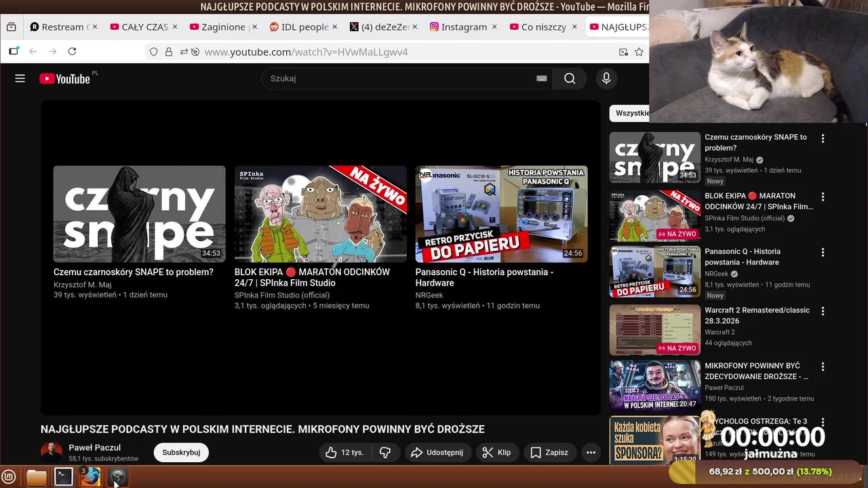Open options menu for sidebar BLOK EKIPA MARATON
This screenshot has width=868, height=488.
[823, 197]
